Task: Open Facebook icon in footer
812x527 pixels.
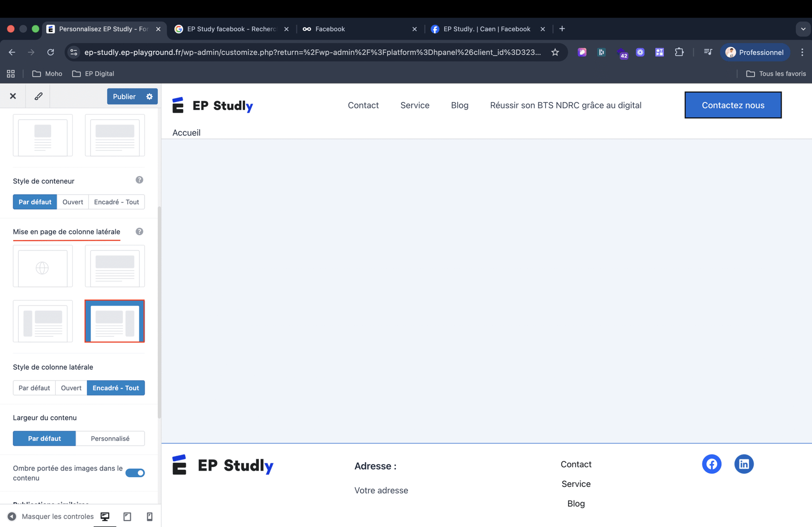Action: click(712, 464)
